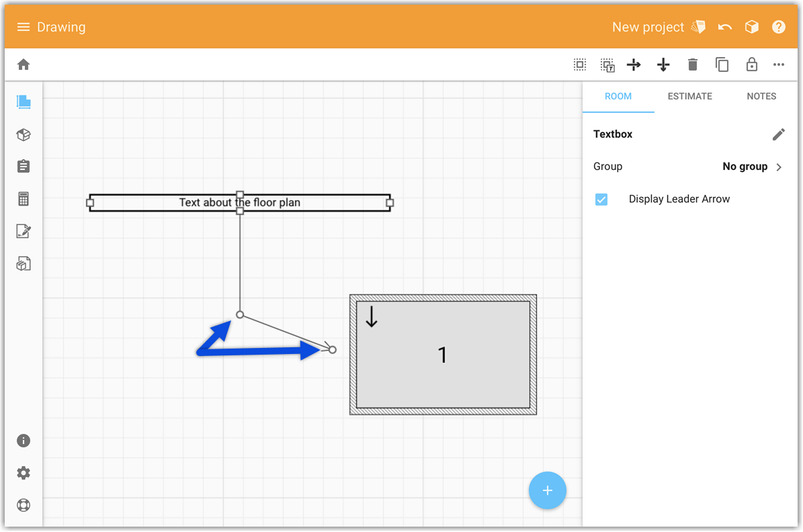Click the New project title

click(x=648, y=27)
